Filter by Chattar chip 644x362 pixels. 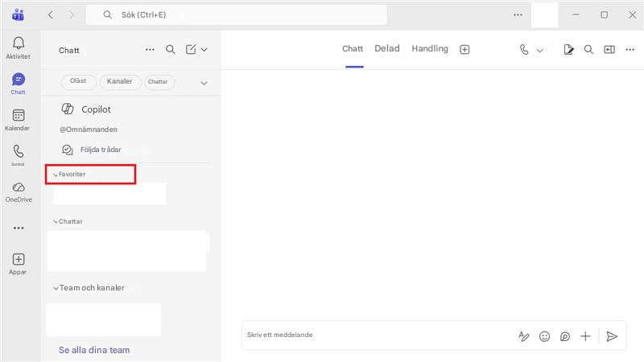coord(158,82)
